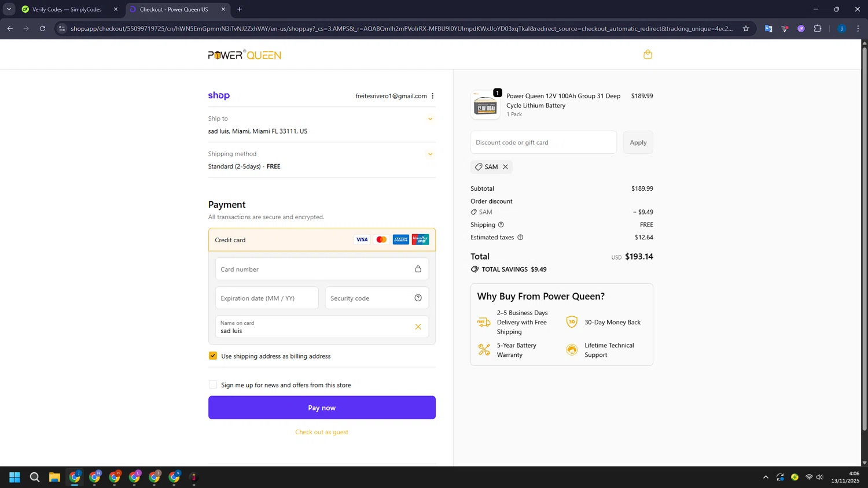This screenshot has height=488, width=868.
Task: Select the Credit card payment option
Action: coord(322,239)
